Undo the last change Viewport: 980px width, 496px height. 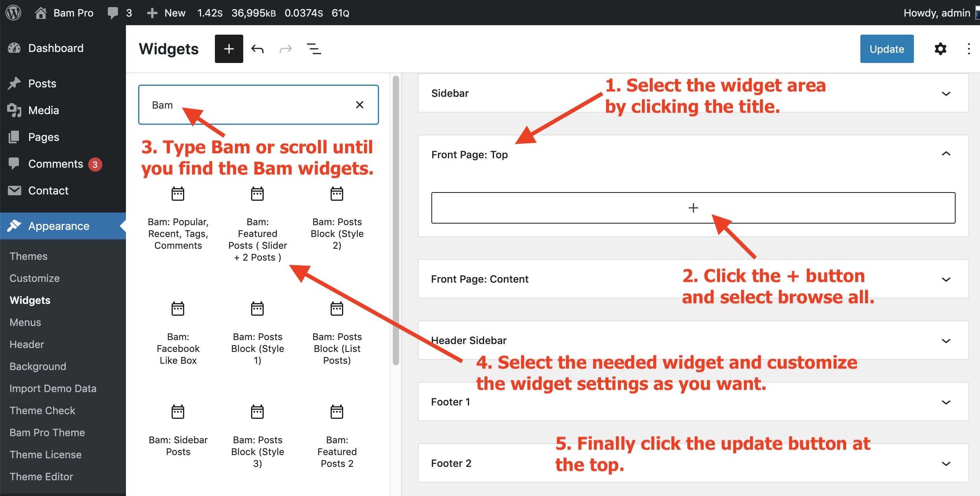[257, 49]
